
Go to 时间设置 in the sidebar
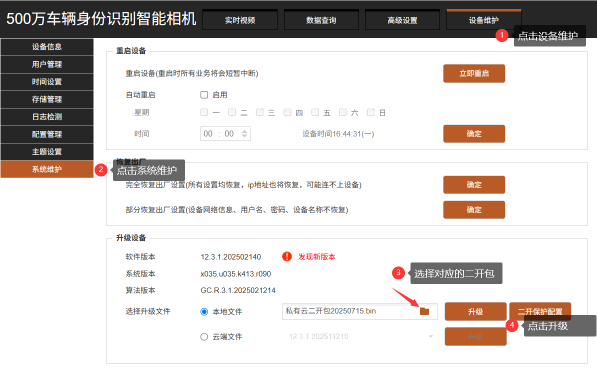47,82
